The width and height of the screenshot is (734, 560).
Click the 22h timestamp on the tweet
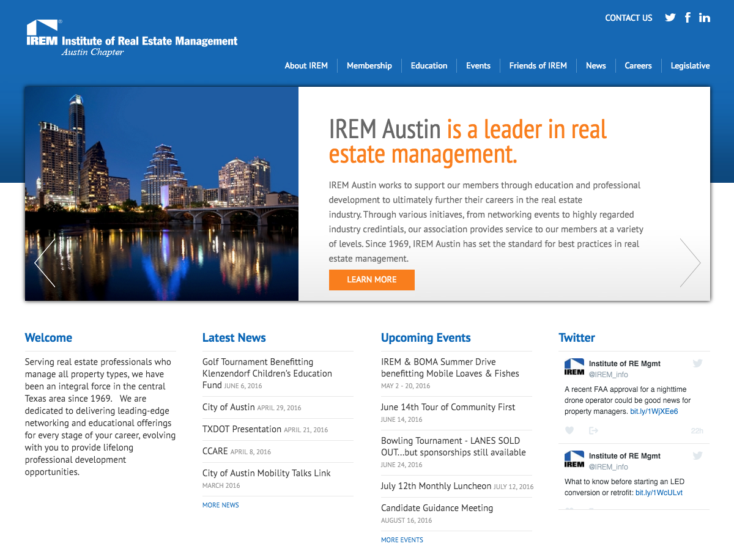pos(697,431)
